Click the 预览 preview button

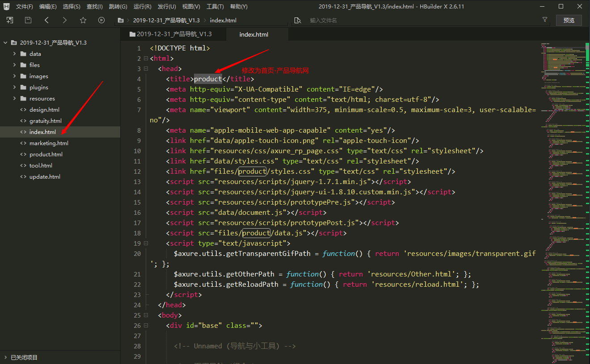569,20
